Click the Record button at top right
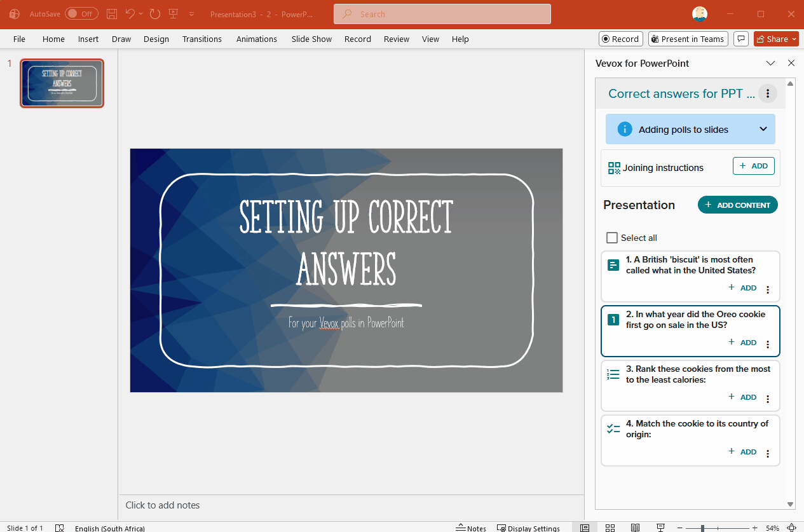The width and height of the screenshot is (804, 532). pyautogui.click(x=620, y=39)
